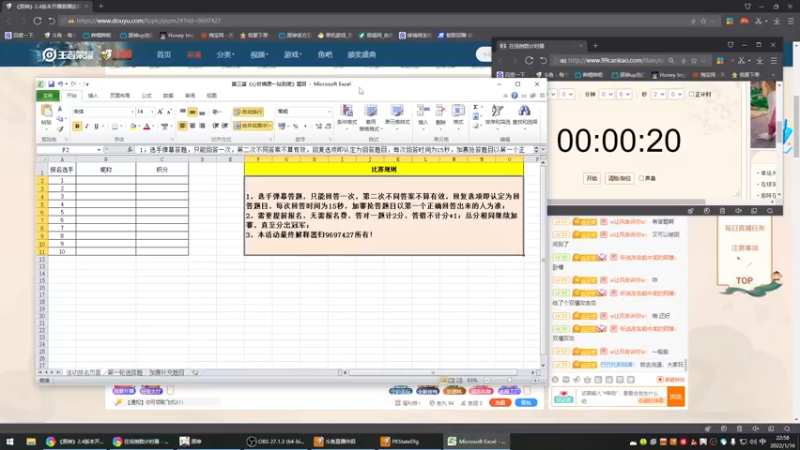Image resolution: width=800 pixels, height=450 pixels.
Task: Click the Excel zoom slider handle
Action: [509, 380]
